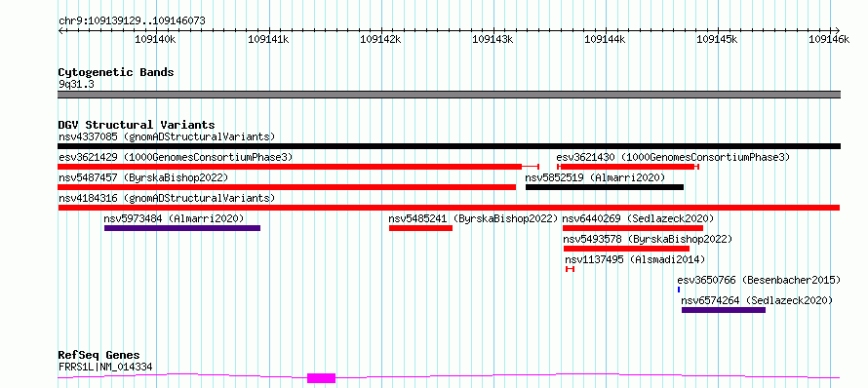This screenshot has width=868, height=388.
Task: Click the 109145k ruler tick label
Action: click(x=717, y=39)
